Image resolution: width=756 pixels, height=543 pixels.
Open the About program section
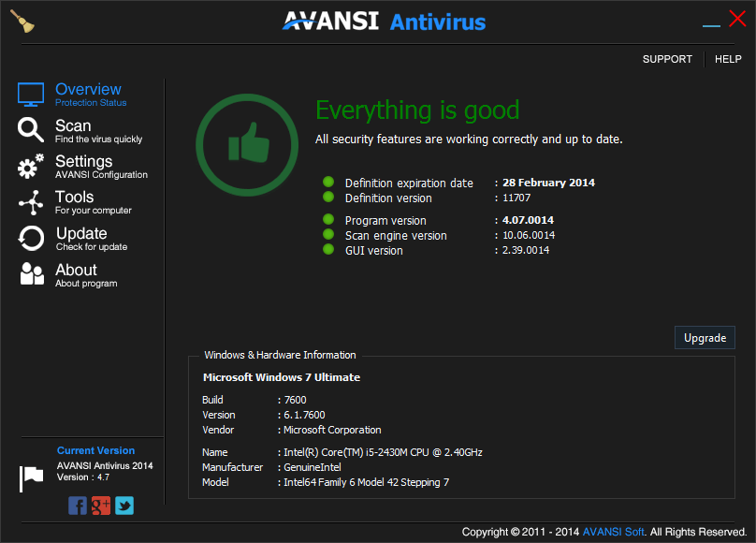tap(86, 275)
